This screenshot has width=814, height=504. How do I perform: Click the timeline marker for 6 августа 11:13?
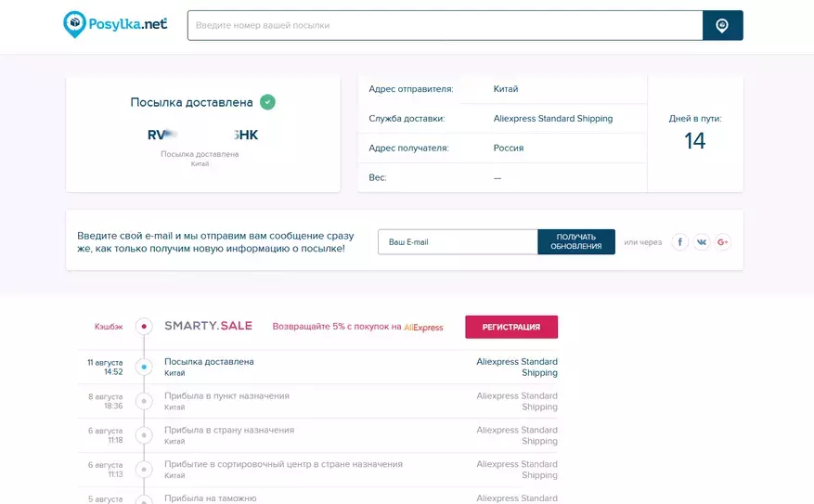144,470
